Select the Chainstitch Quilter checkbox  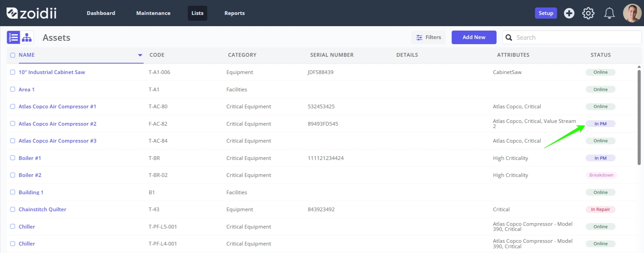click(x=13, y=209)
